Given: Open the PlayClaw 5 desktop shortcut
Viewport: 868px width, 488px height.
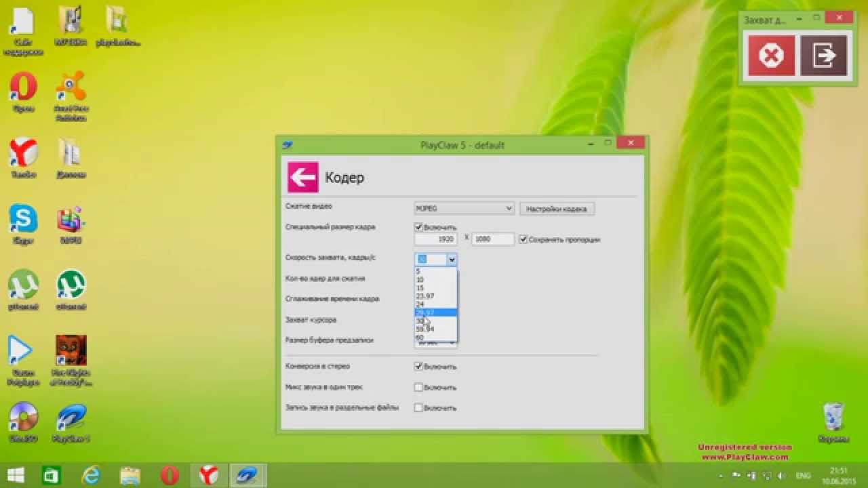Looking at the screenshot, I should click(x=71, y=422).
